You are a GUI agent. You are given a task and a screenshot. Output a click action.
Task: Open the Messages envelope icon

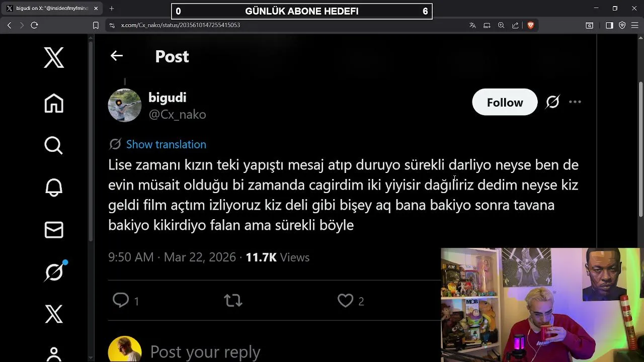(x=54, y=230)
